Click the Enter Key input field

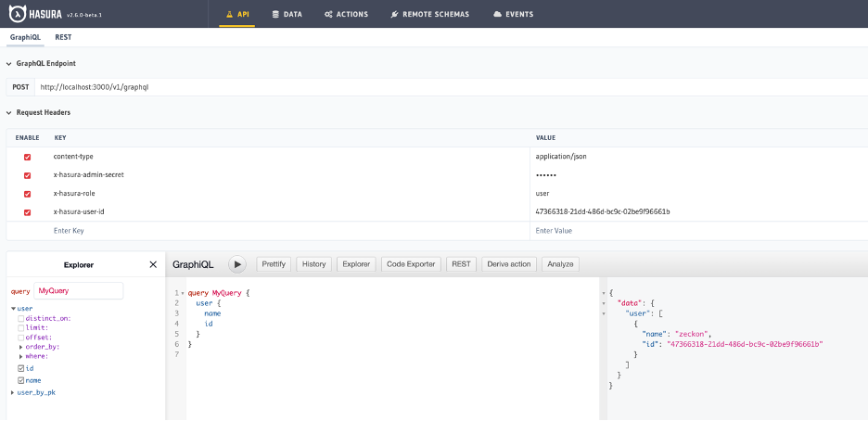tap(291, 231)
